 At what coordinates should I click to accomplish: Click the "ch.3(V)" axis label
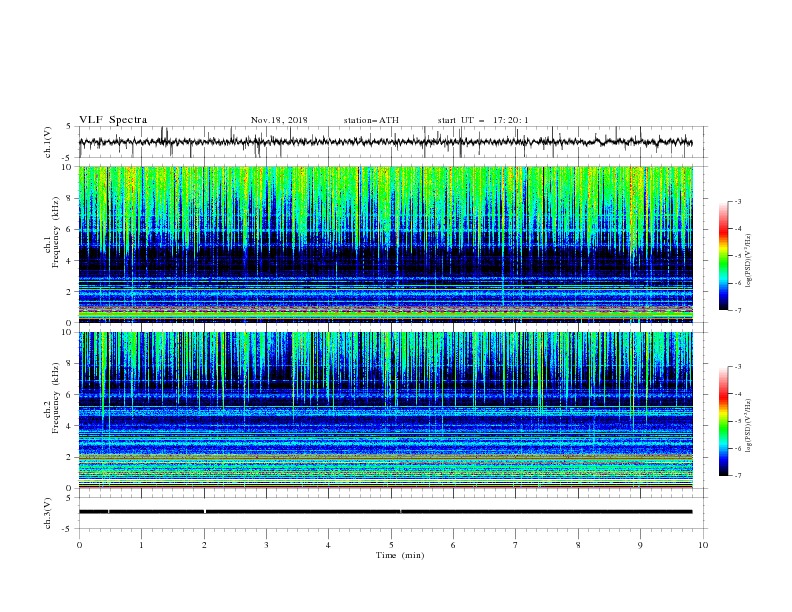pyautogui.click(x=48, y=513)
